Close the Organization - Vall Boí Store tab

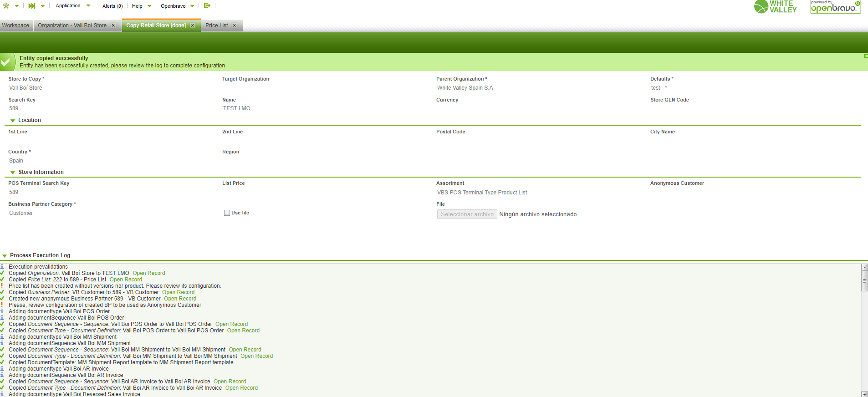tap(113, 25)
